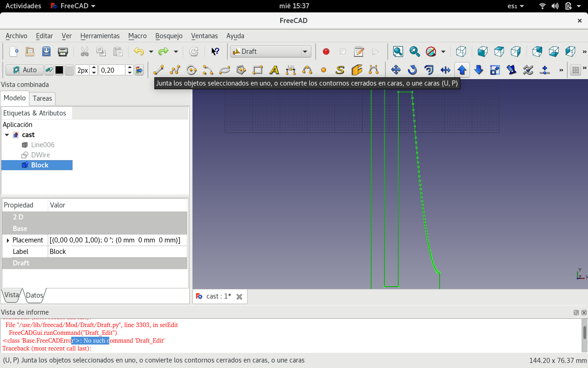Toggle construction mode next to Auto
This screenshot has width=588, height=368.
click(49, 70)
